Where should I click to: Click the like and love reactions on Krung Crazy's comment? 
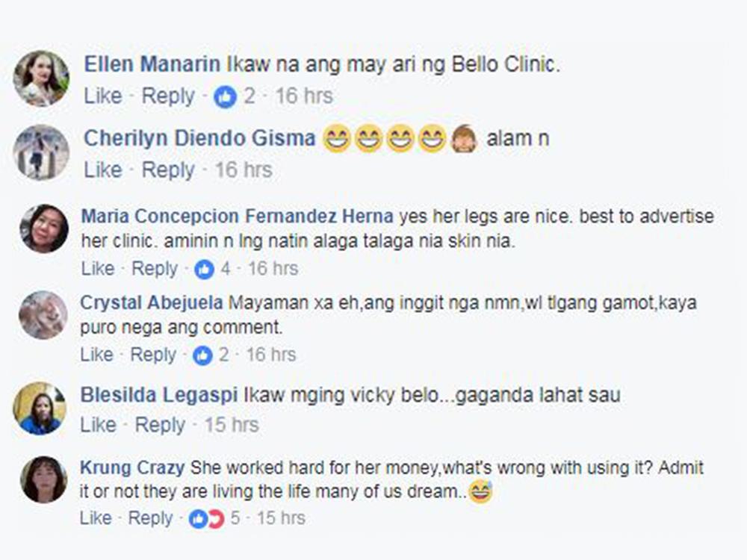click(207, 518)
